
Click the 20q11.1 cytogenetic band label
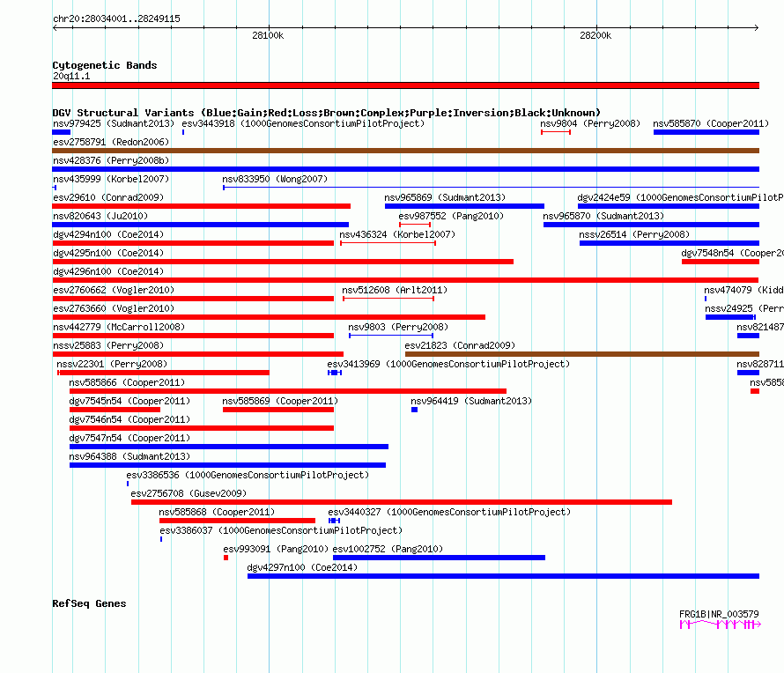pos(71,76)
